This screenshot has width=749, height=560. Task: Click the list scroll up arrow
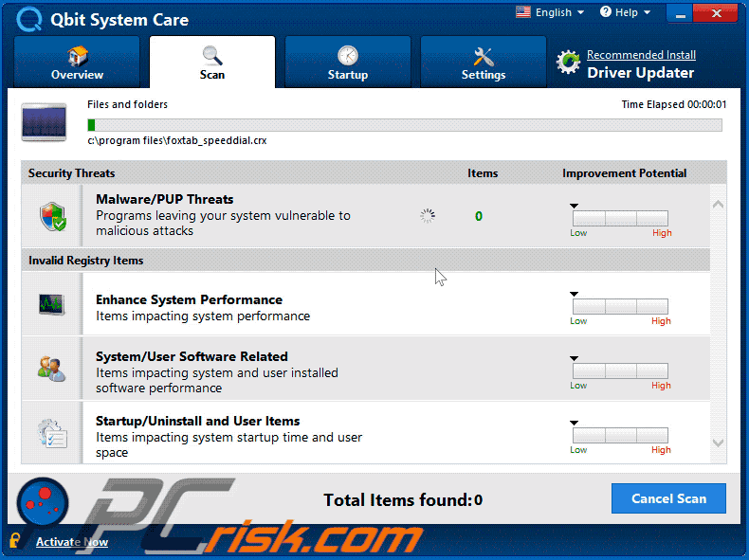click(x=718, y=205)
